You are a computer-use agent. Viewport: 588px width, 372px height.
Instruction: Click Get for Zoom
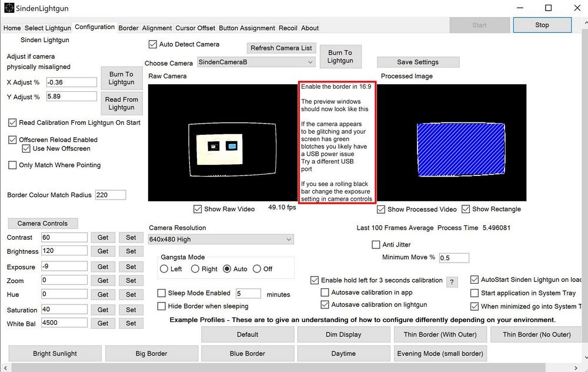103,280
